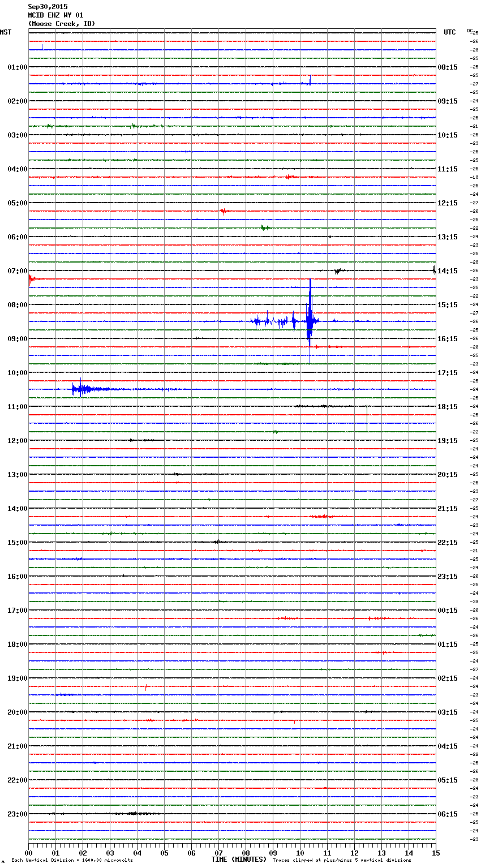This screenshot has width=481, height=868.
Task: Click the MST time label "13:00"
Action: [x=18, y=475]
